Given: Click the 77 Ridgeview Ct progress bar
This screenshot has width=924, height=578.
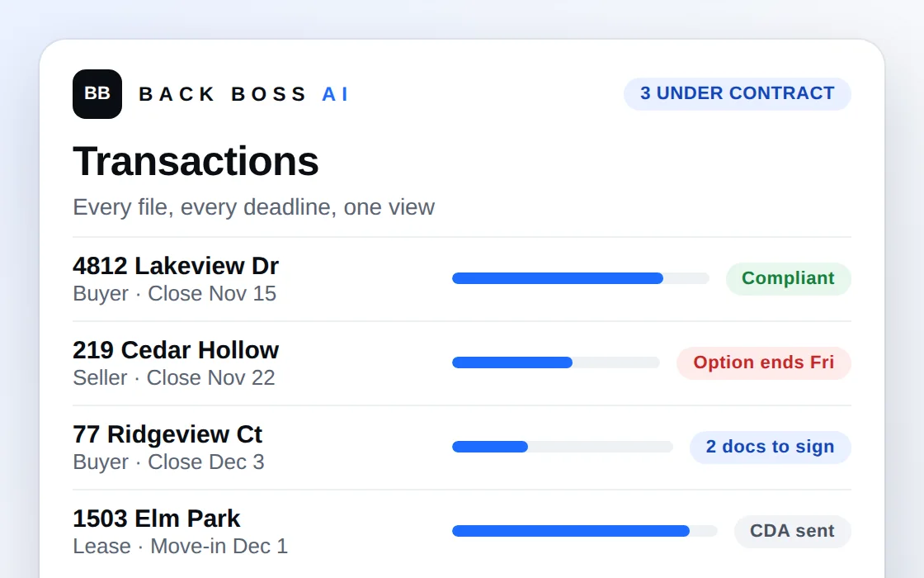Looking at the screenshot, I should pyautogui.click(x=562, y=447).
